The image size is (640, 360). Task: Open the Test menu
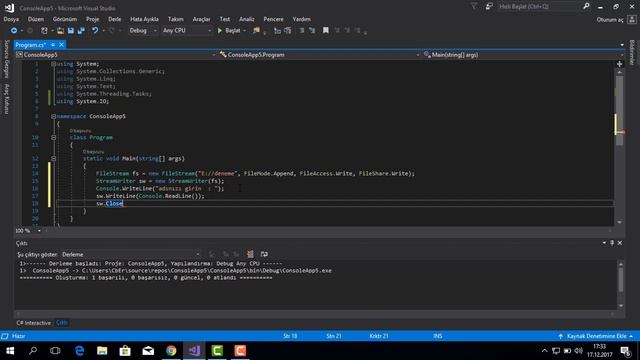[224, 19]
